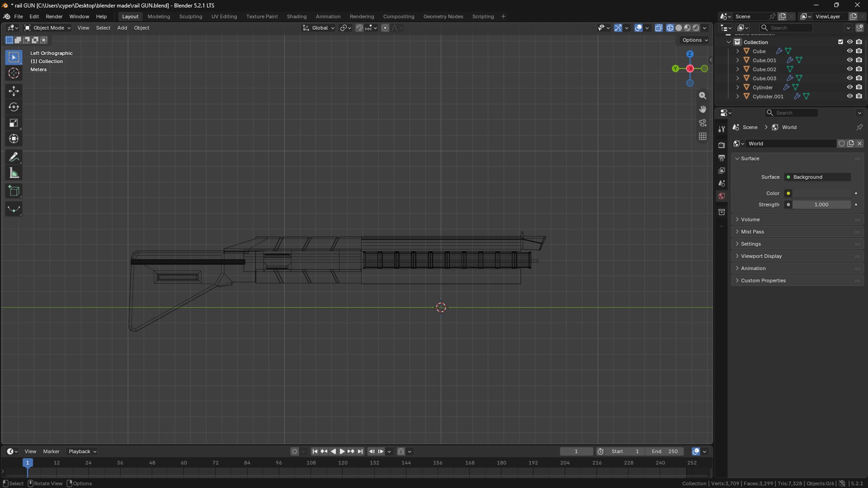Image resolution: width=868 pixels, height=488 pixels.
Task: Open the Output properties tab
Action: tap(722, 158)
